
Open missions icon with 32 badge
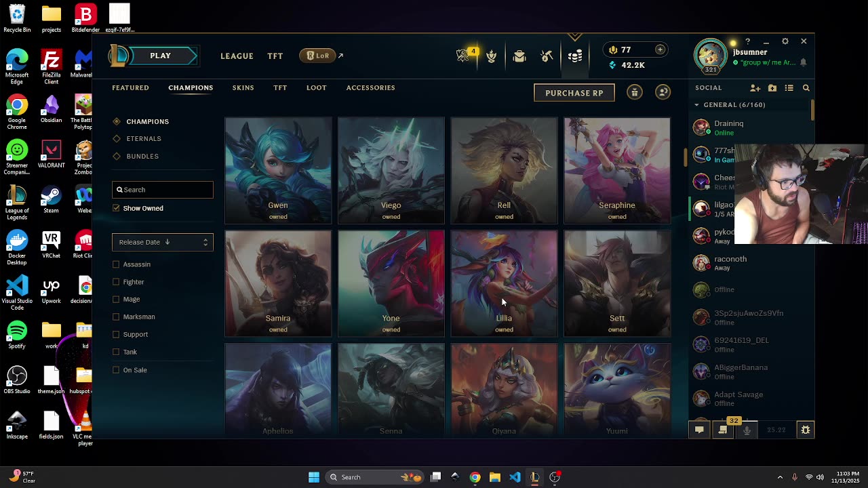[x=723, y=430]
